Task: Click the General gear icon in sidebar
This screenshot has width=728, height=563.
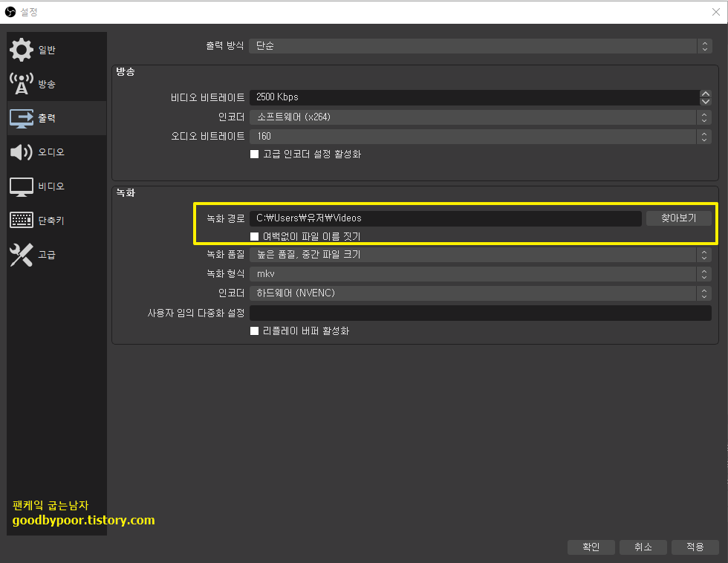Action: click(x=22, y=50)
